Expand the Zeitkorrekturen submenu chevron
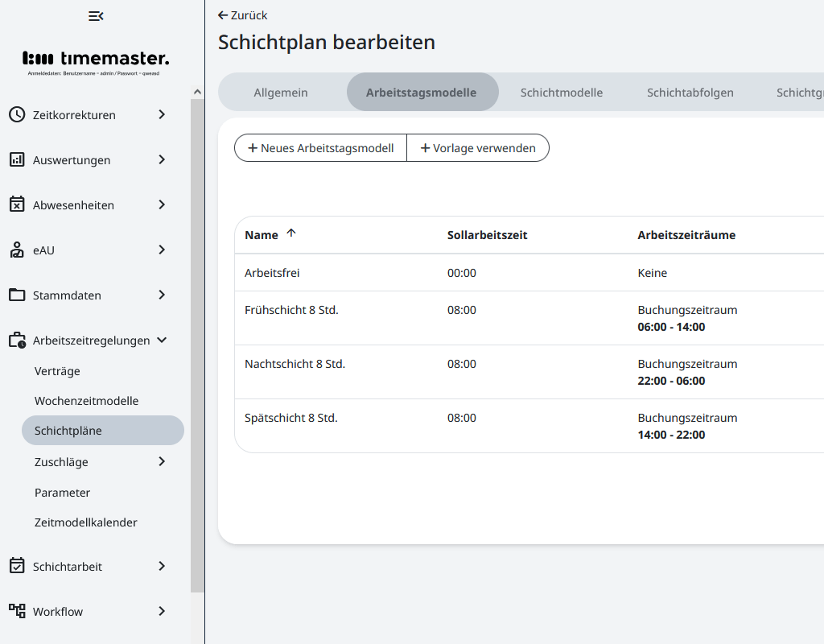The width and height of the screenshot is (824, 644). pos(162,114)
